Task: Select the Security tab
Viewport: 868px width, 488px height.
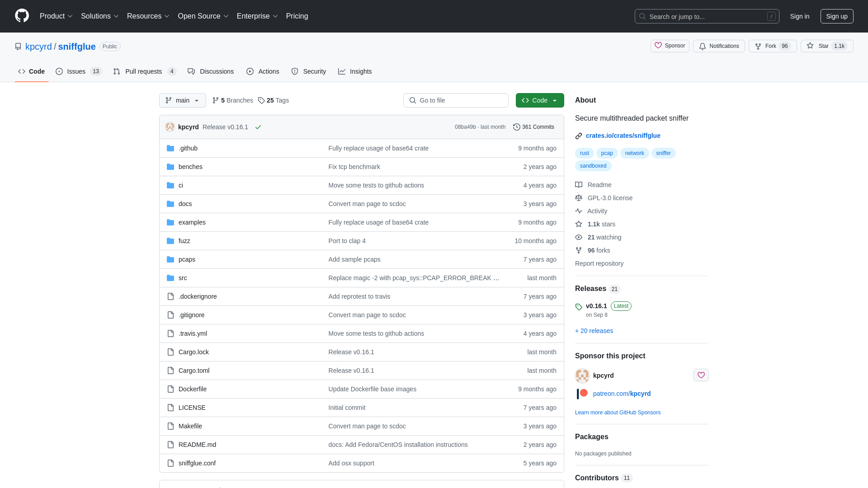Action: point(309,71)
